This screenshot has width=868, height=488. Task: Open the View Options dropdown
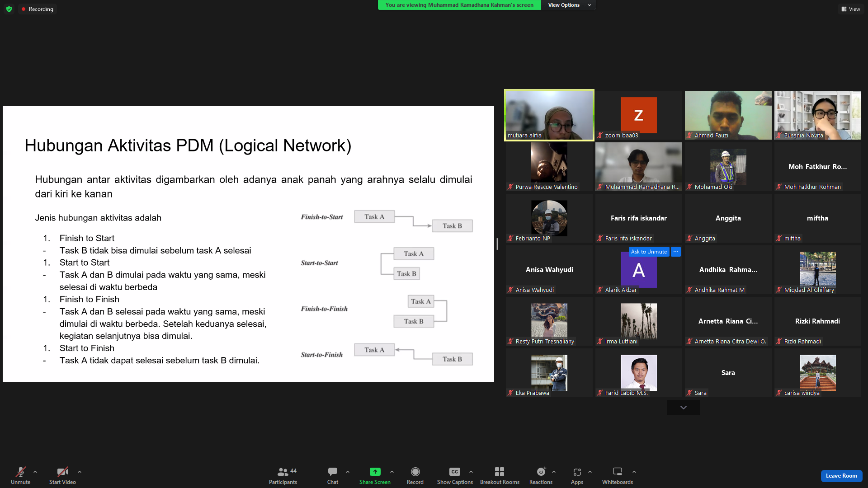tap(569, 5)
